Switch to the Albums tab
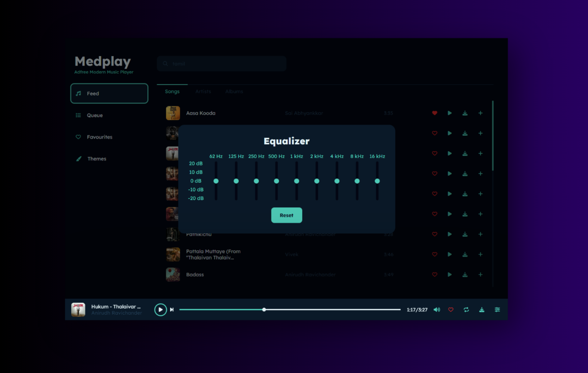 click(x=234, y=91)
